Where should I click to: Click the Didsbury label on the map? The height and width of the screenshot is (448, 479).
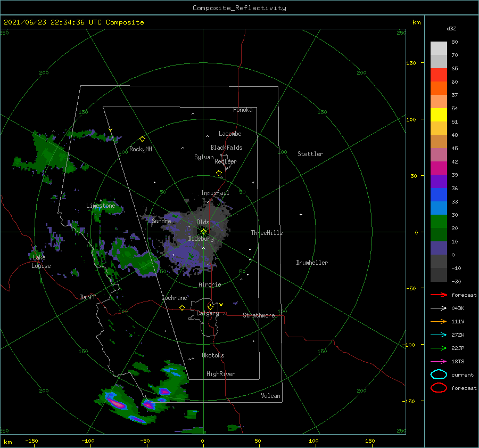click(x=201, y=239)
